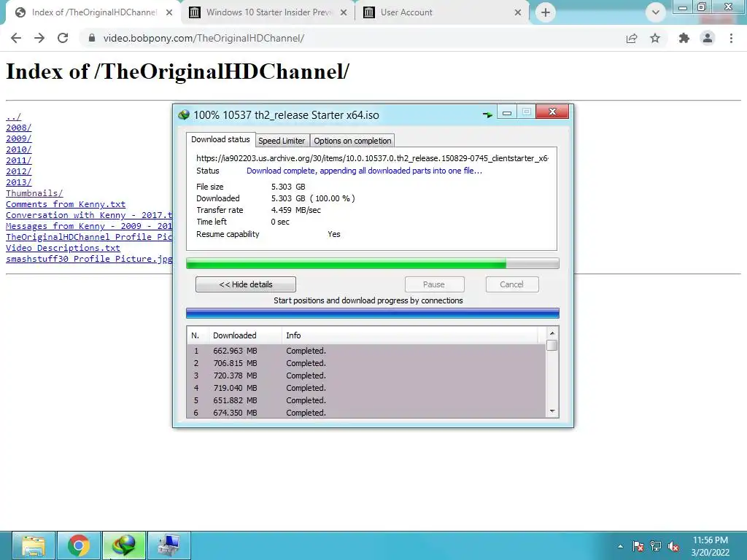This screenshot has width=747, height=560.
Task: Select connection row 706.815 MB
Action: (366, 363)
